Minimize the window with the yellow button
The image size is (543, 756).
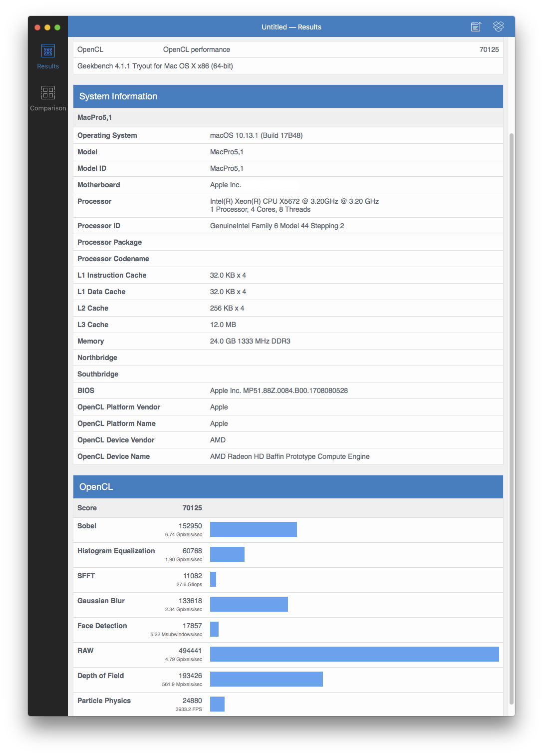point(47,27)
